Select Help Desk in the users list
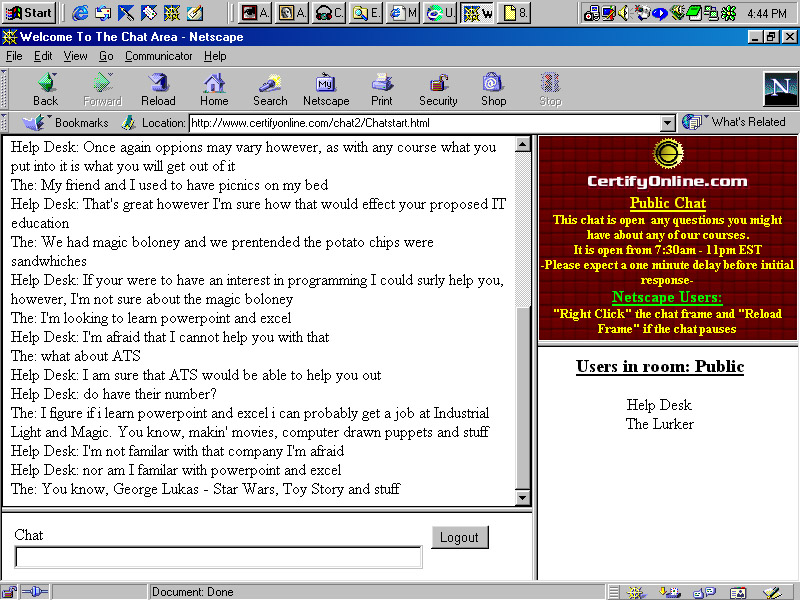The image size is (800, 600). (659, 405)
